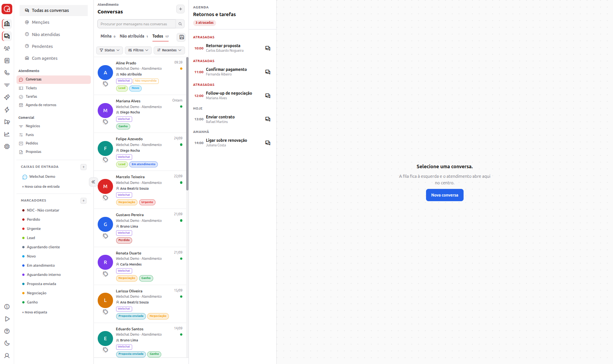
Task: Open chat icon for Enviar contrato task
Action: click(268, 119)
